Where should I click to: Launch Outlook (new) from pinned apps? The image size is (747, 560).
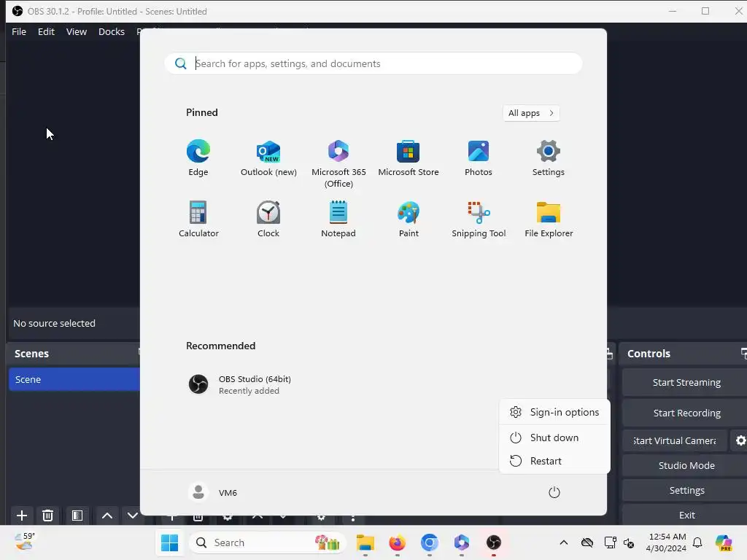(268, 157)
